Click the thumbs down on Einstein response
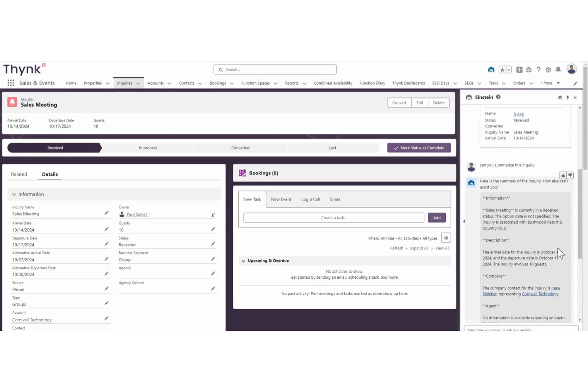 tap(570, 175)
